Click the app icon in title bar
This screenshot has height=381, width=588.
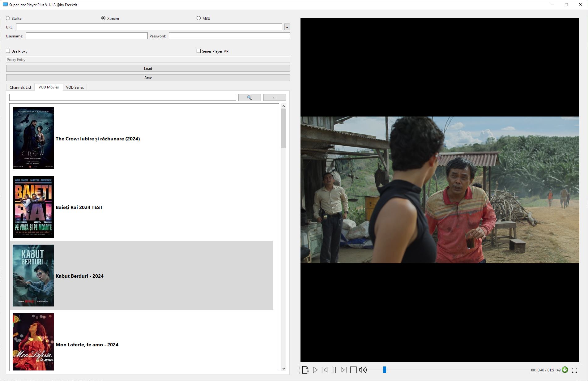[x=5, y=5]
